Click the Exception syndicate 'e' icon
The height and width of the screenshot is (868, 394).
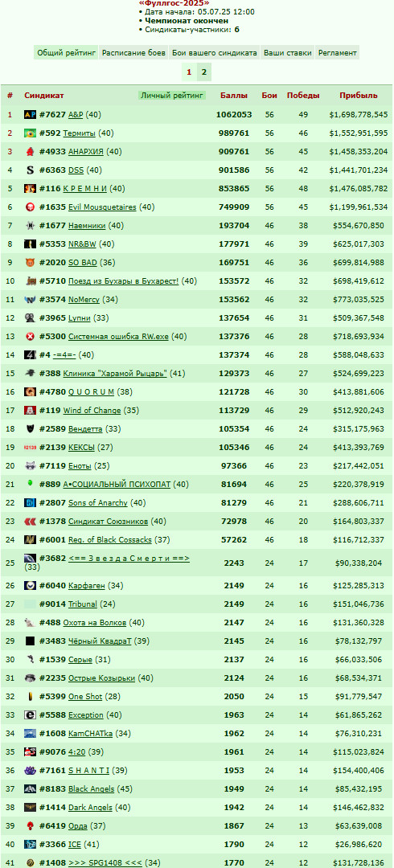point(30,715)
